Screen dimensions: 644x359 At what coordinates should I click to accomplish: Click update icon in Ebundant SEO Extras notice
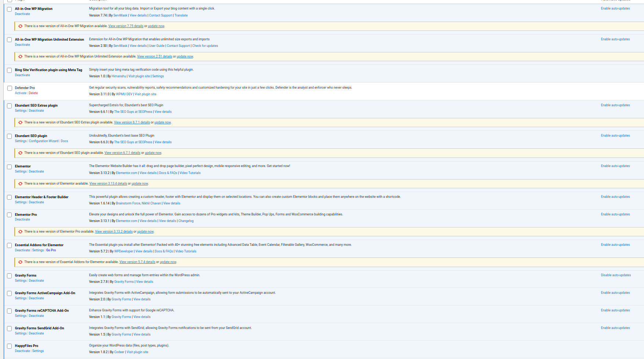coord(21,122)
